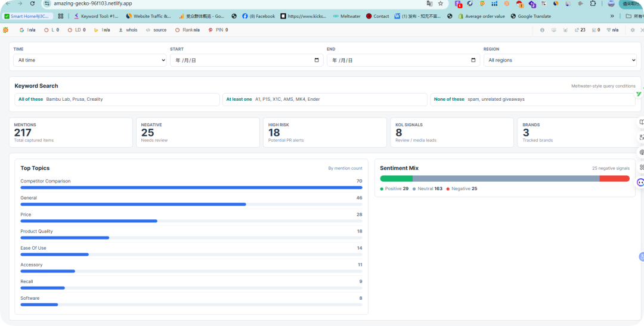644x326 pixels.
Task: Click the SEOquake PIN parameter
Action: coord(218,30)
